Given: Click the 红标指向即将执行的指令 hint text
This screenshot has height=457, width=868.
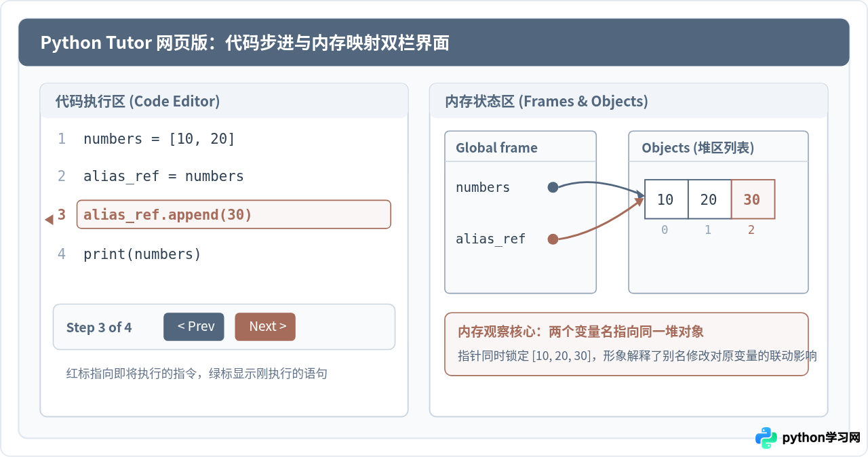Looking at the screenshot, I should pyautogui.click(x=197, y=374).
